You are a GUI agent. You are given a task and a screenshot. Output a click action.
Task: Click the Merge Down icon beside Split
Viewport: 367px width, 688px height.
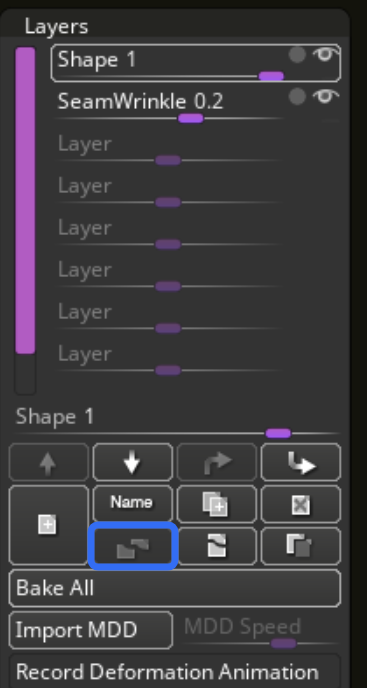(x=216, y=546)
